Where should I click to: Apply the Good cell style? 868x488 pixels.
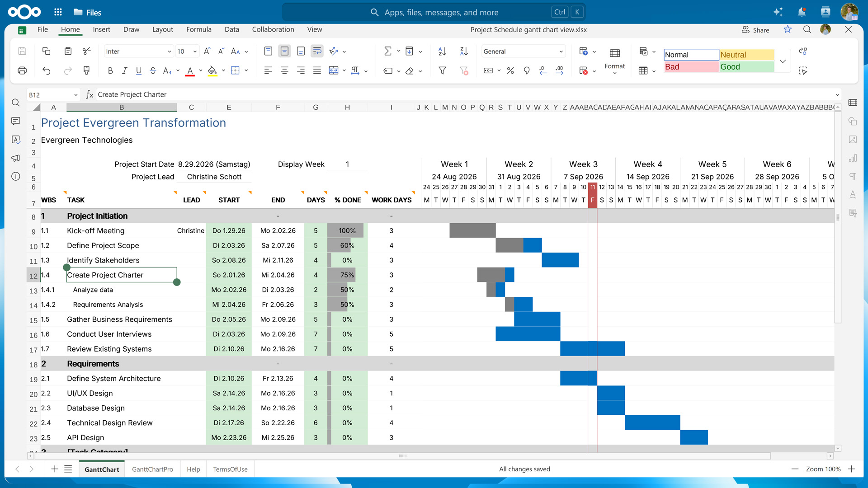coord(746,67)
